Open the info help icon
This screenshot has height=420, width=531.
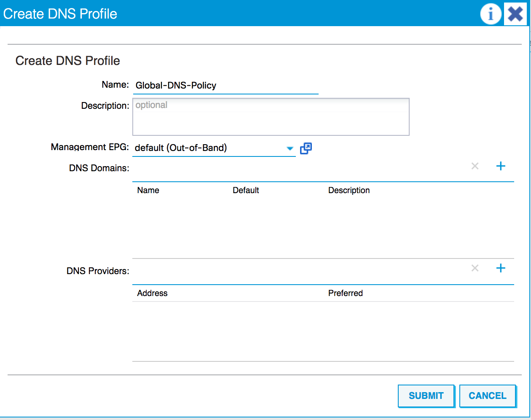pos(491,14)
